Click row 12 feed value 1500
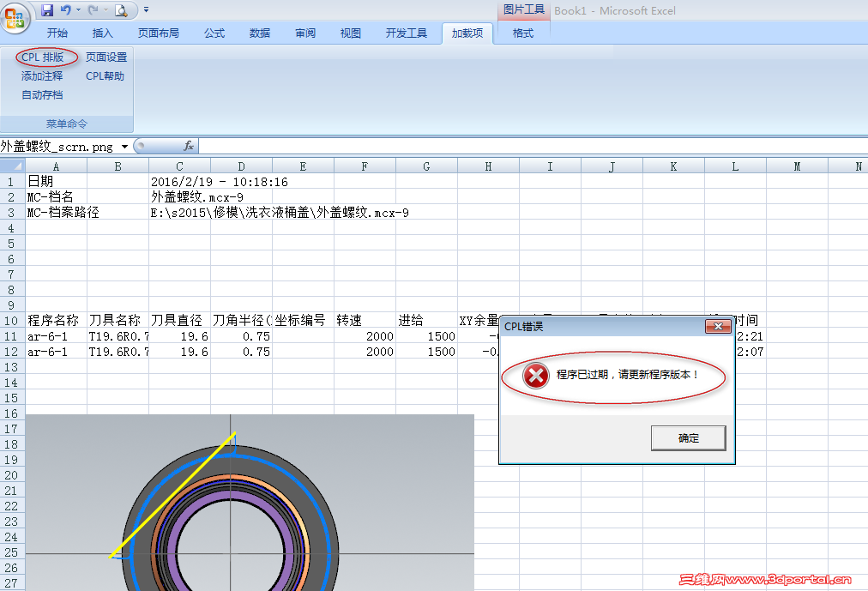The image size is (868, 591). click(x=427, y=352)
